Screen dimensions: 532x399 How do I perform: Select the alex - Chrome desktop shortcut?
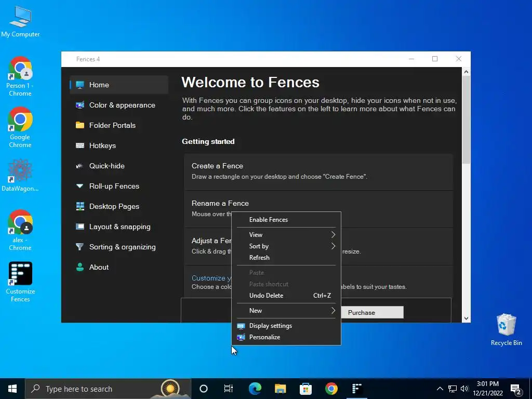[20, 230]
